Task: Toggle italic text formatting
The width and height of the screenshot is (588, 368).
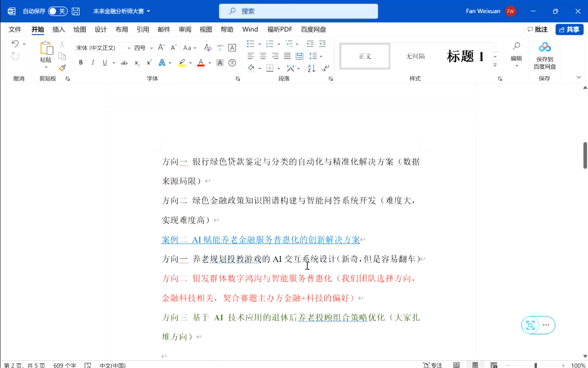Action: point(93,63)
